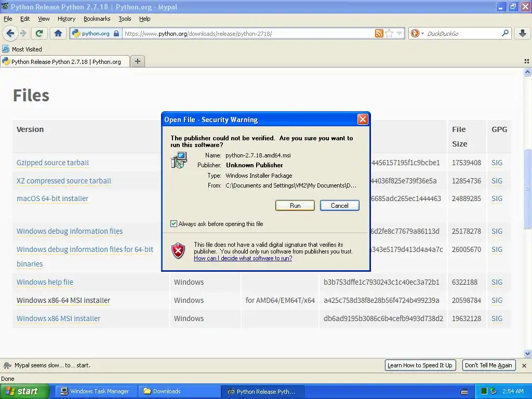Open SIG link for Windows help file

click(x=497, y=282)
